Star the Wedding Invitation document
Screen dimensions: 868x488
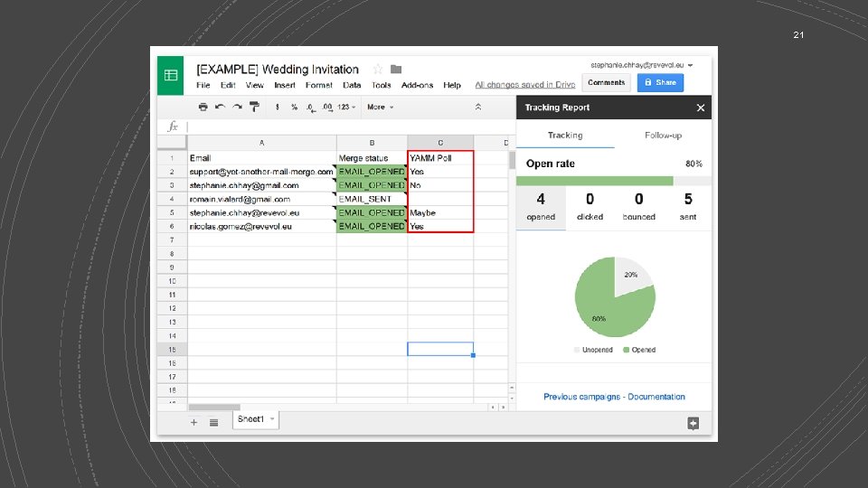(x=378, y=70)
